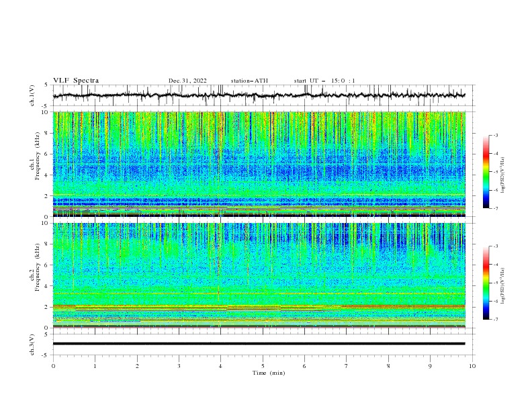Click inside the ch.1 spectrogram panel
This screenshot has width=532, height=411.
(259, 164)
